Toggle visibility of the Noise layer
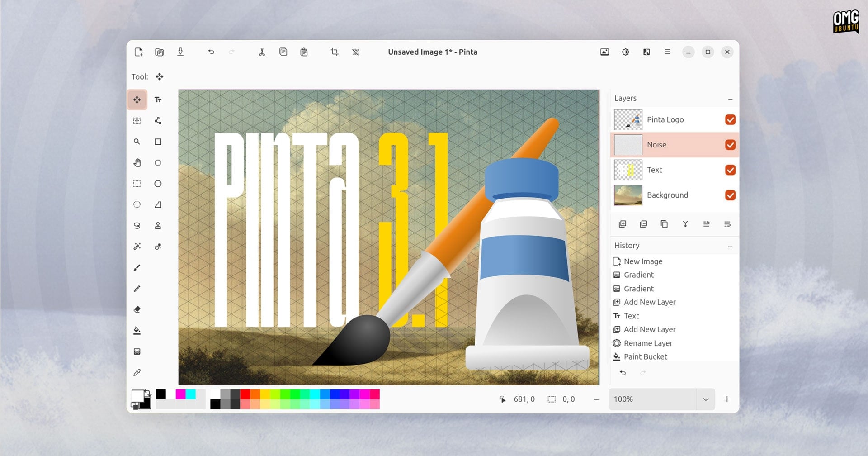 pos(731,145)
